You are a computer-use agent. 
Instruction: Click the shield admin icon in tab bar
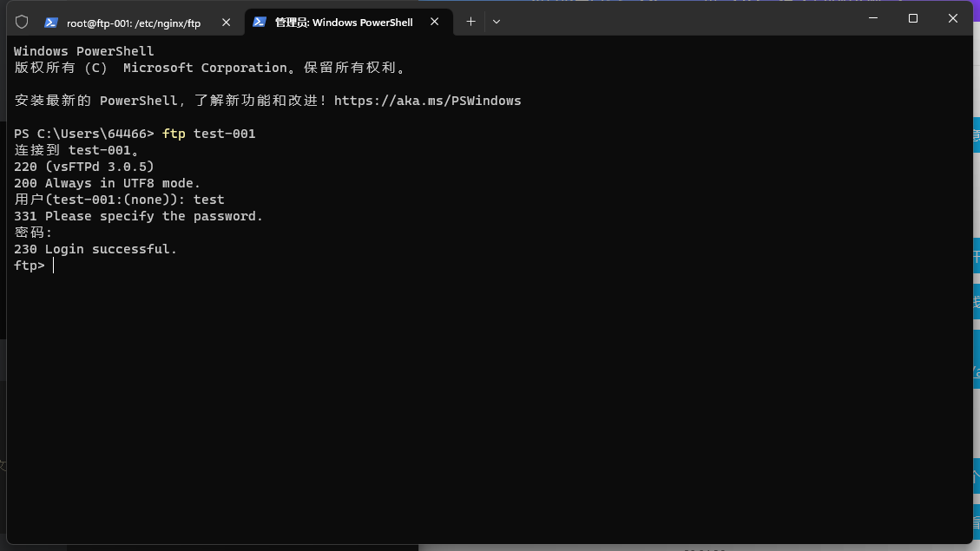click(22, 22)
